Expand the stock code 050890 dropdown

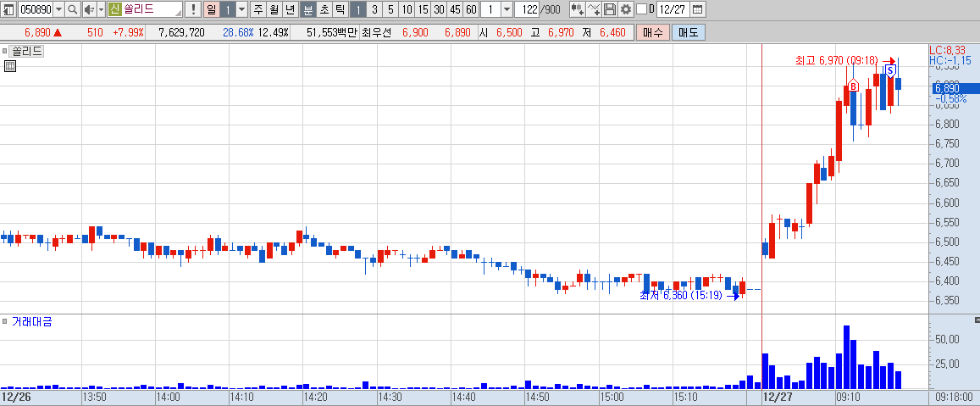pyautogui.click(x=58, y=9)
